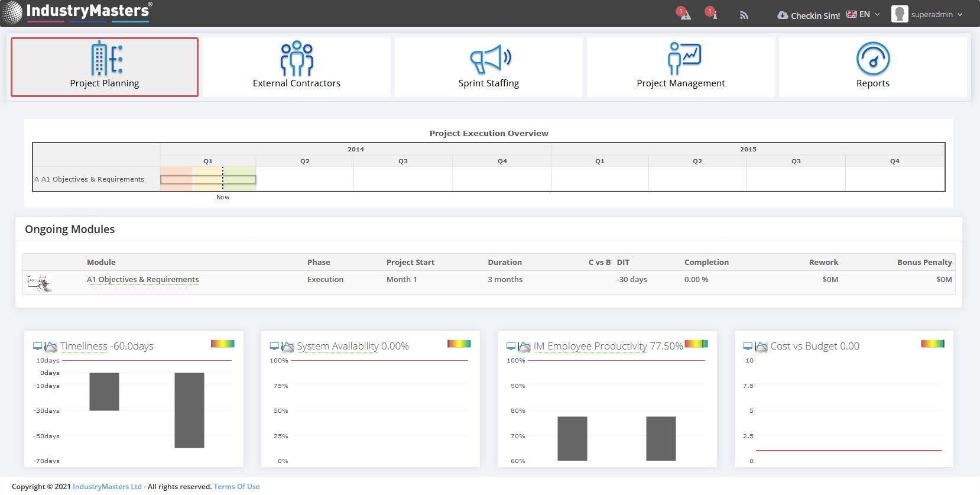Open the chart icon beside System Availability
Screen dimensions: 980x495
[x=288, y=347]
